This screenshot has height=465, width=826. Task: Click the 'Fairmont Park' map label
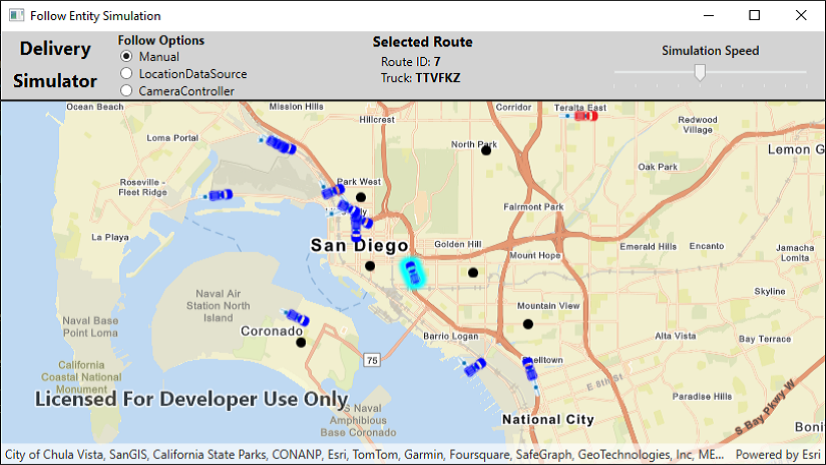click(533, 207)
